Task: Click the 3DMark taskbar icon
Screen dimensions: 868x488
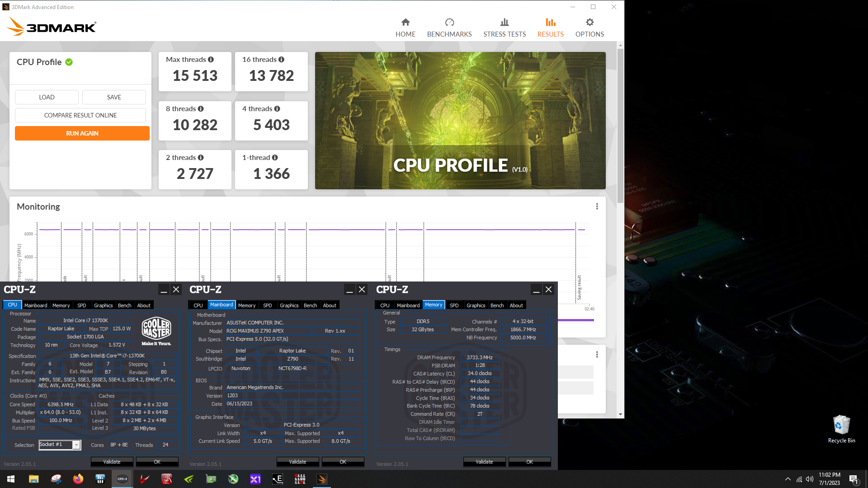Action: (322, 479)
